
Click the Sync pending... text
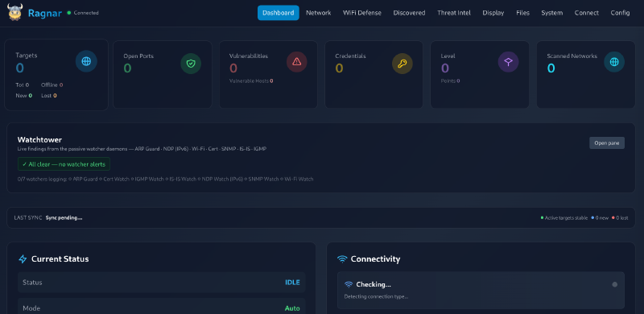(x=64, y=218)
